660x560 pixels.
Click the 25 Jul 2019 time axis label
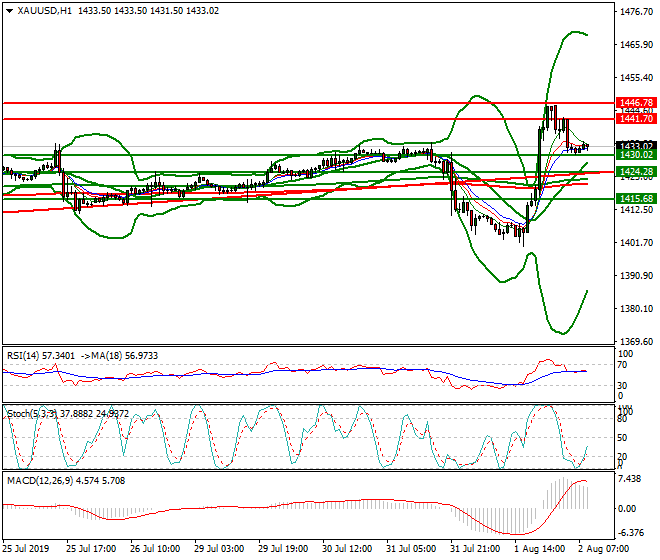[26, 549]
